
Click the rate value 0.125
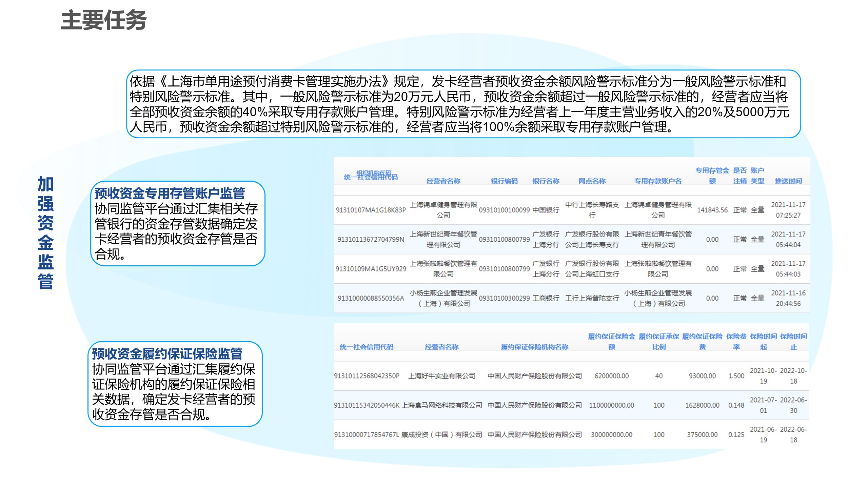pyautogui.click(x=736, y=435)
